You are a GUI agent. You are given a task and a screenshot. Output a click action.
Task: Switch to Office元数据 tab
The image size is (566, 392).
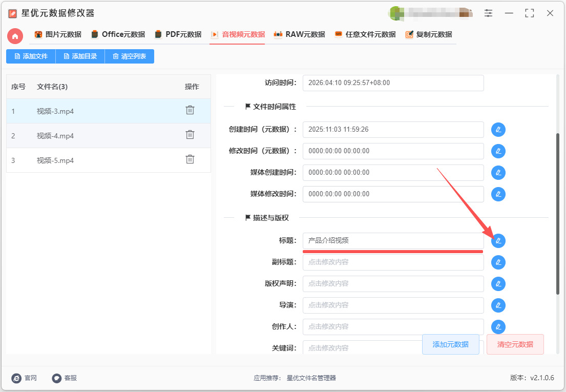point(118,34)
